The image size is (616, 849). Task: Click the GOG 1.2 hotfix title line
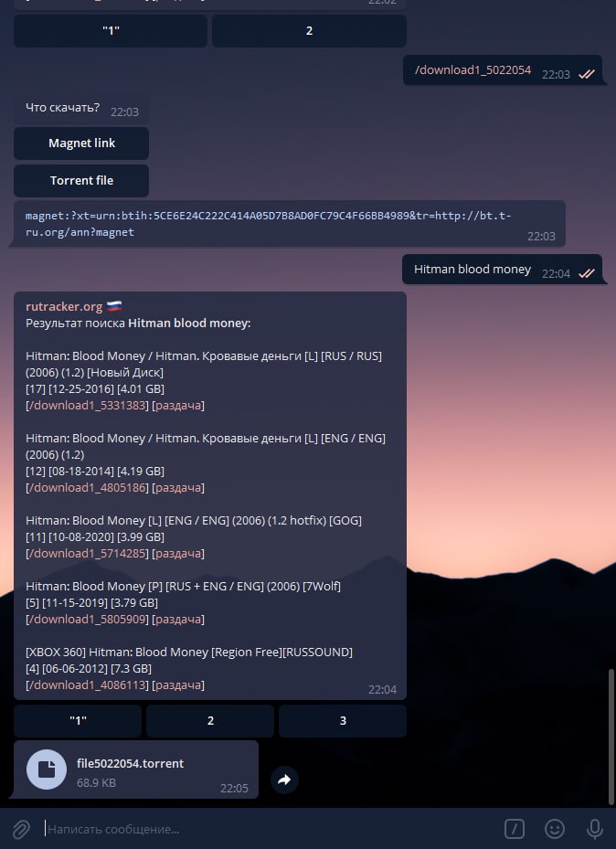pyautogui.click(x=193, y=520)
